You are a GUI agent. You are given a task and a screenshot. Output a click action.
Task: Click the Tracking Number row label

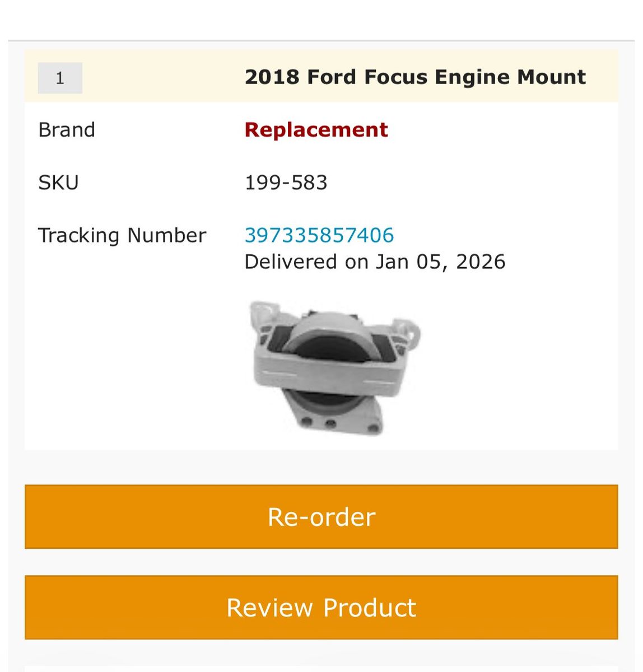click(122, 235)
